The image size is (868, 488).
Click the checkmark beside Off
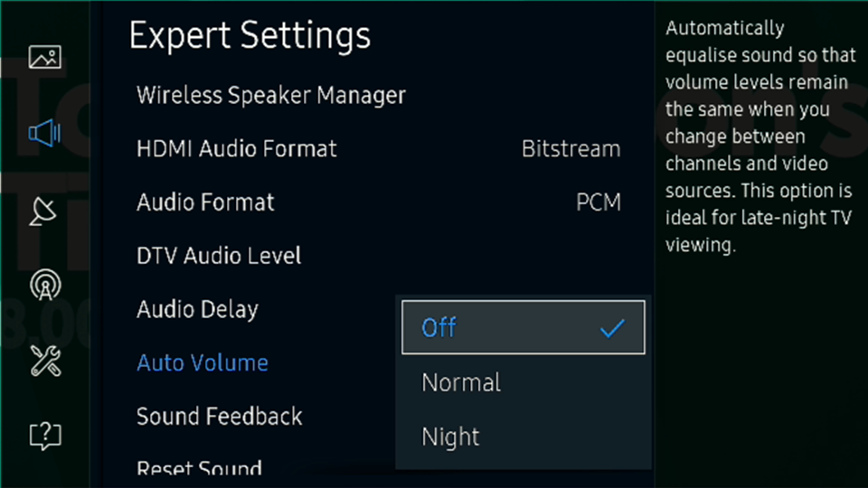click(x=612, y=328)
